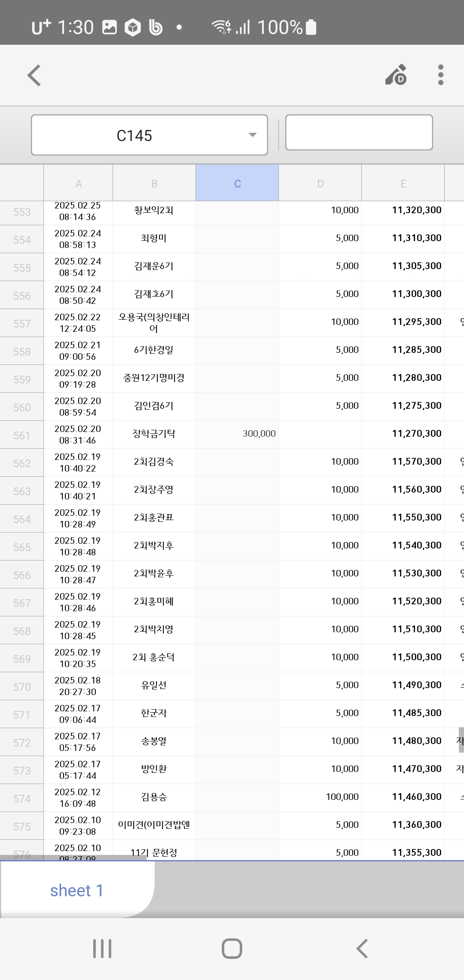This screenshot has height=980, width=464.
Task: Click the 100,000 amount cell for 김용승
Action: (x=320, y=797)
